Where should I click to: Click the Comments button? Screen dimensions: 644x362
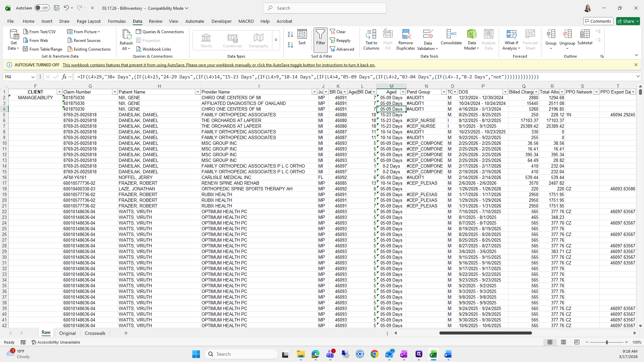(x=598, y=21)
